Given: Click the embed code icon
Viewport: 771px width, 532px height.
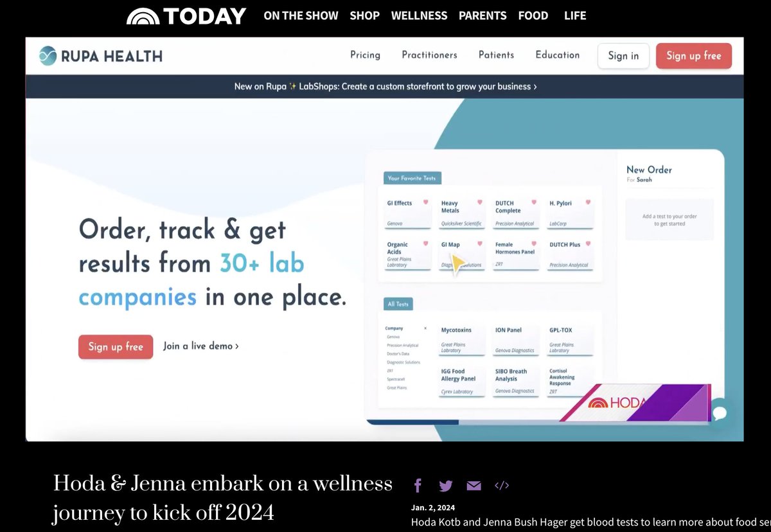Looking at the screenshot, I should coord(502,486).
